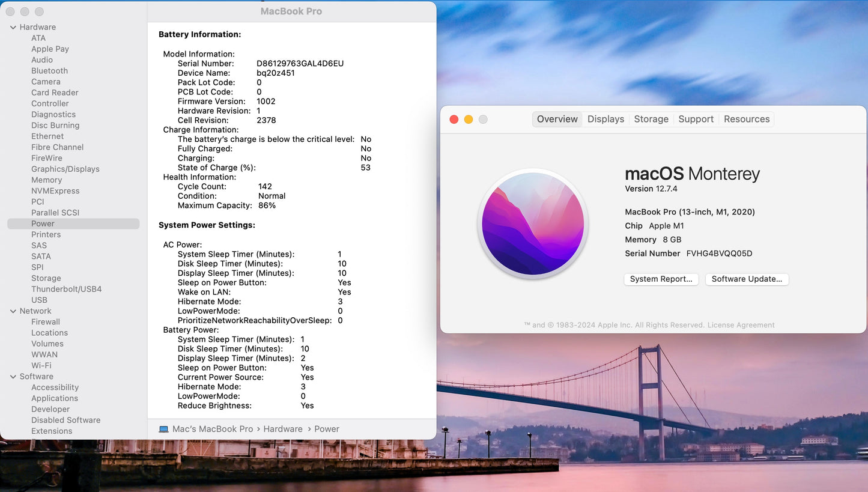The height and width of the screenshot is (492, 868).
Task: Select the Support tab
Action: (x=696, y=119)
